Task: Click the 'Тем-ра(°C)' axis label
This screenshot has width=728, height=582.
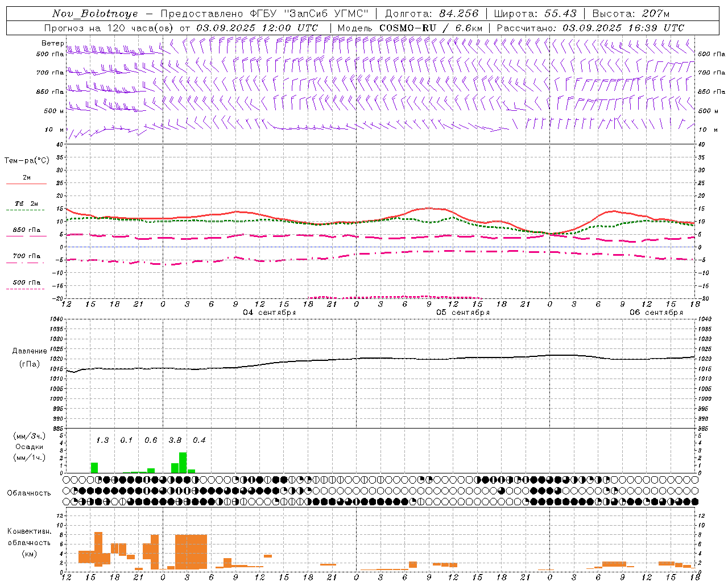Action: pos(27,161)
